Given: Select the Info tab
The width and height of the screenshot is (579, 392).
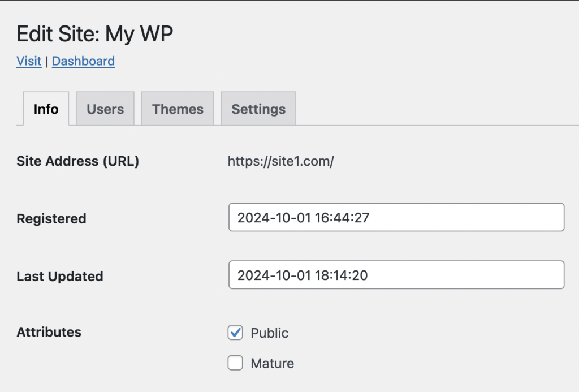Looking at the screenshot, I should 46,109.
